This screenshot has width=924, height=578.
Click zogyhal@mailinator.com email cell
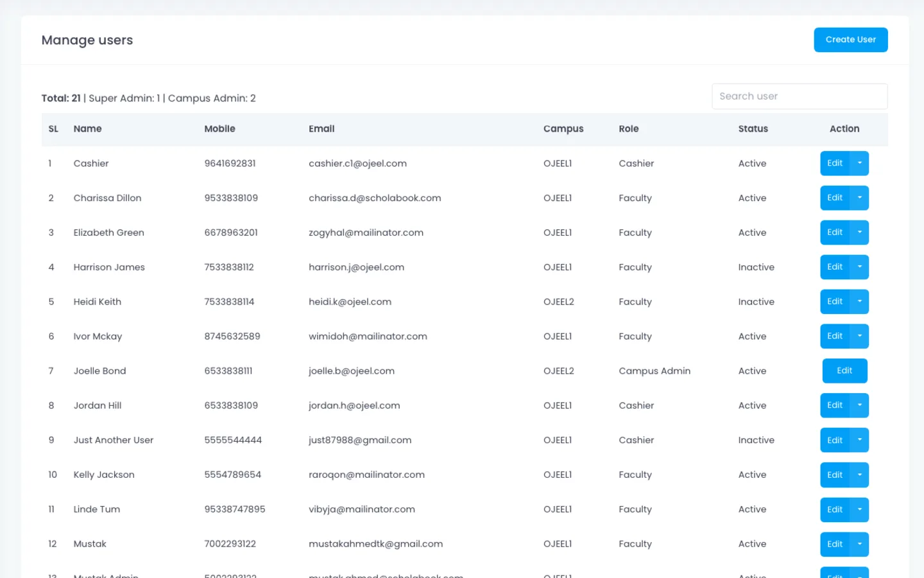(x=366, y=232)
